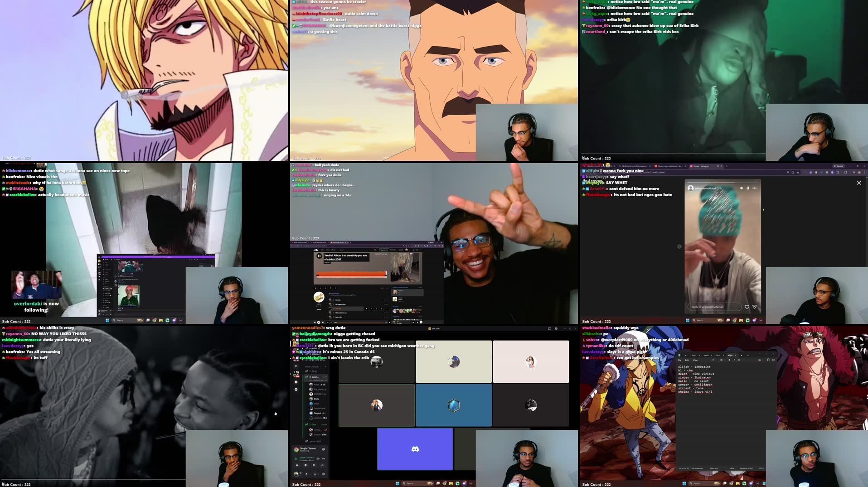This screenshot has height=487, width=868.
Task: Pause the Yen Full Album track
Action: (x=320, y=256)
